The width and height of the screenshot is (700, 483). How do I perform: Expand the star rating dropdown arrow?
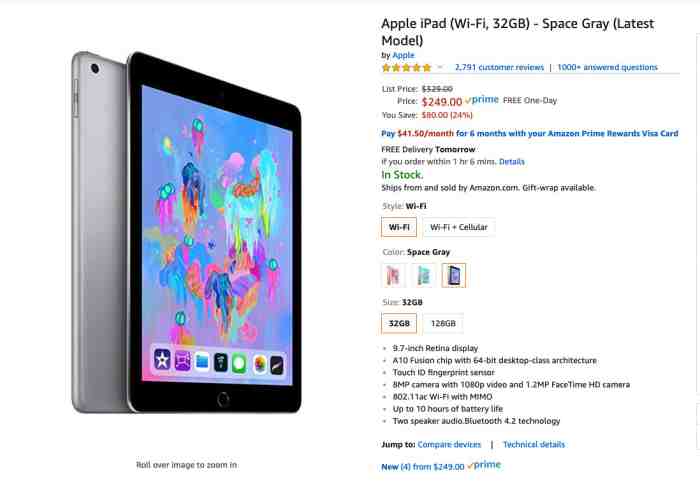click(x=440, y=67)
